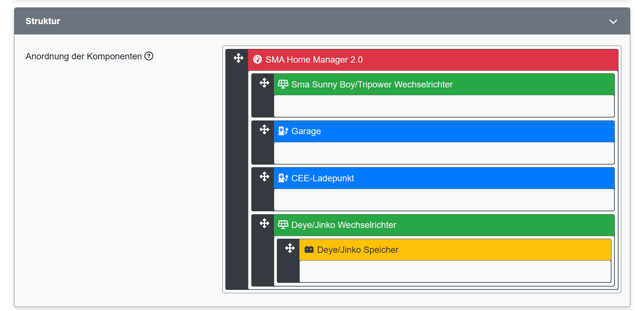Viewport: 644px width, 311px height.
Task: Click the move handle of the Garage row
Action: coord(264,129)
